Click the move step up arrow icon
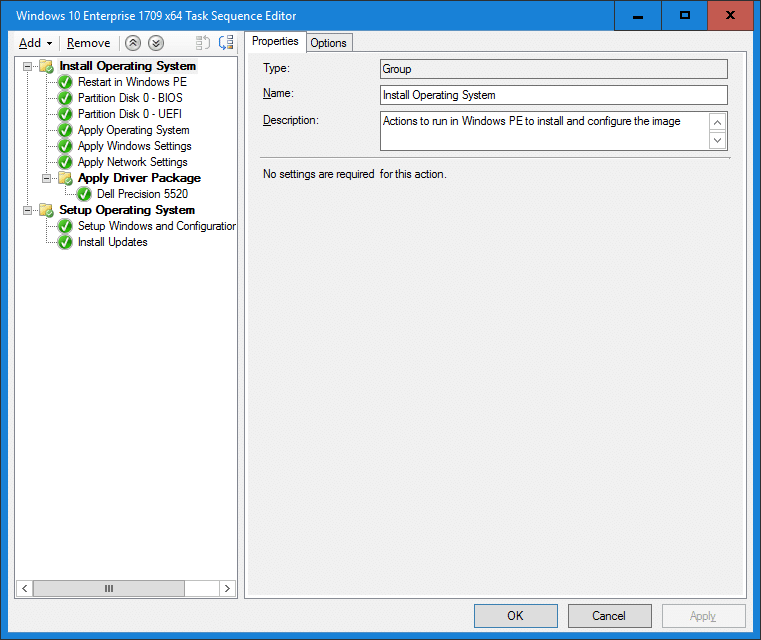This screenshot has height=640, width=761. pos(133,43)
